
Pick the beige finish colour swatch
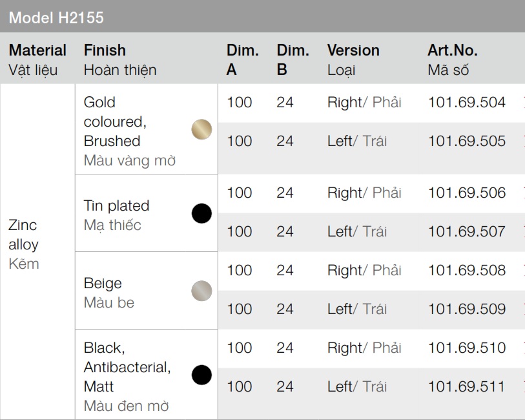[x=201, y=291]
